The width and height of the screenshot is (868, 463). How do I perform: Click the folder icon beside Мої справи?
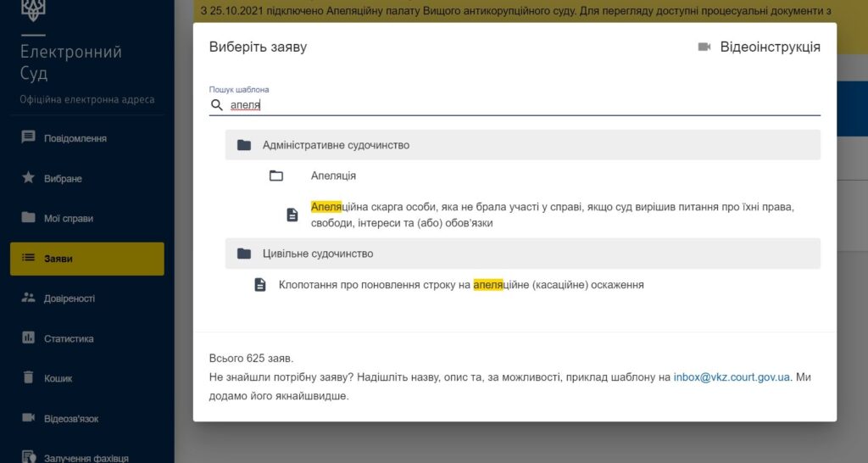[x=28, y=217]
